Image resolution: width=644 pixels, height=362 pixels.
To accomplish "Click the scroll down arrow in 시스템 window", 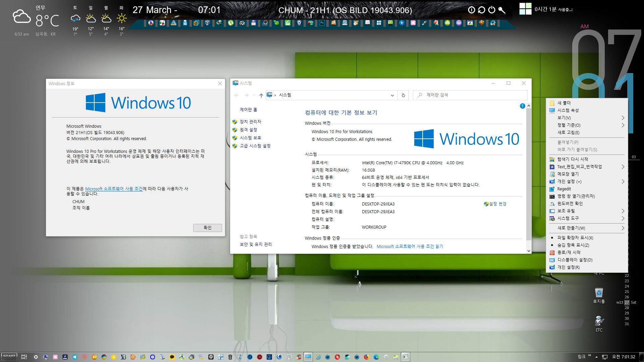I will (529, 251).
